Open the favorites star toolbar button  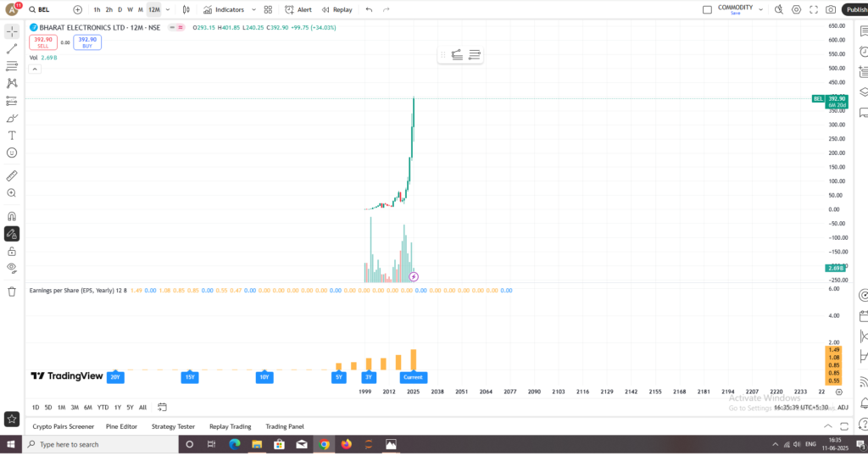(12, 420)
